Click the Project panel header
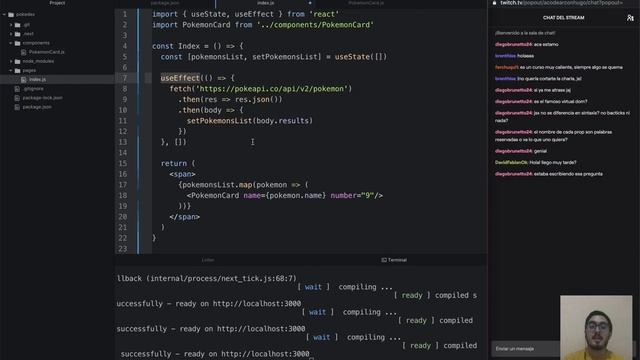This screenshot has width=640, height=360. pyautogui.click(x=57, y=3)
